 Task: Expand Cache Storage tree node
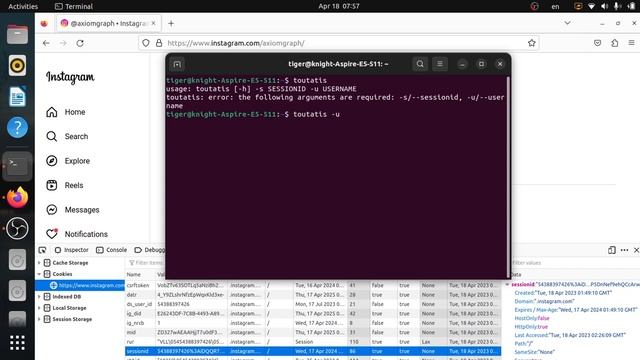pos(39,263)
